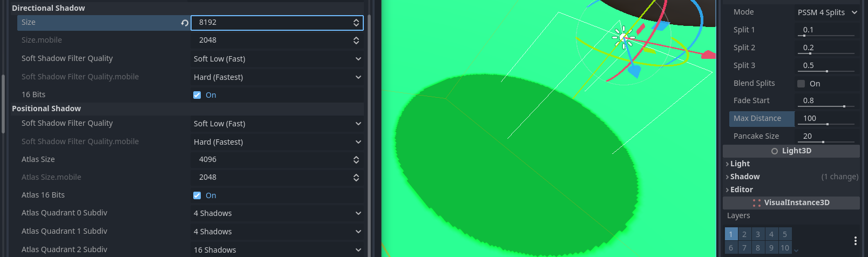Viewport: 868px width, 257px height.
Task: Expand additional layers with the small chevron
Action: tap(796, 250)
